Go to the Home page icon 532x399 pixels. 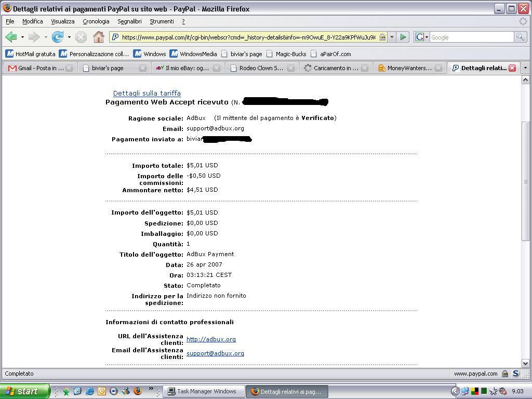tap(99, 37)
